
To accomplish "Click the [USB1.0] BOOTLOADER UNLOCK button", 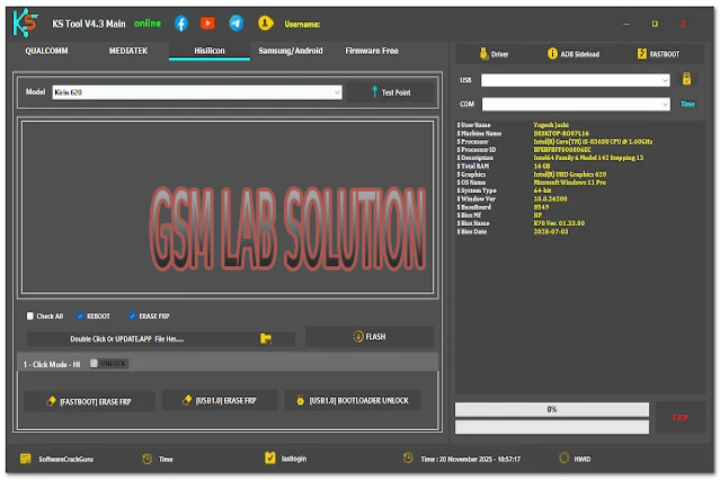I will point(352,400).
